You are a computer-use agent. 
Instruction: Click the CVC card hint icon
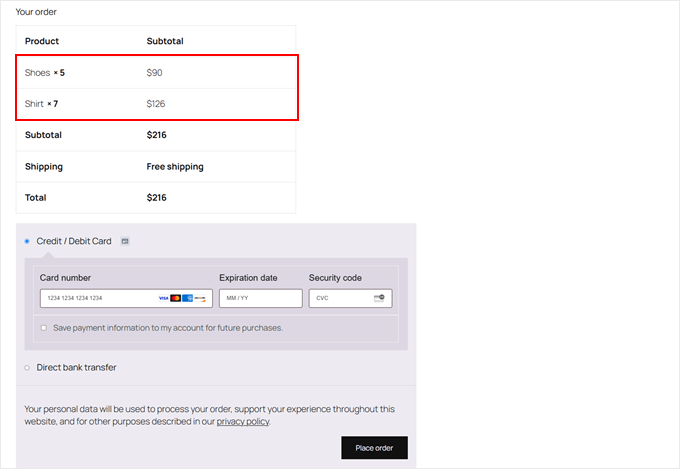coord(379,298)
